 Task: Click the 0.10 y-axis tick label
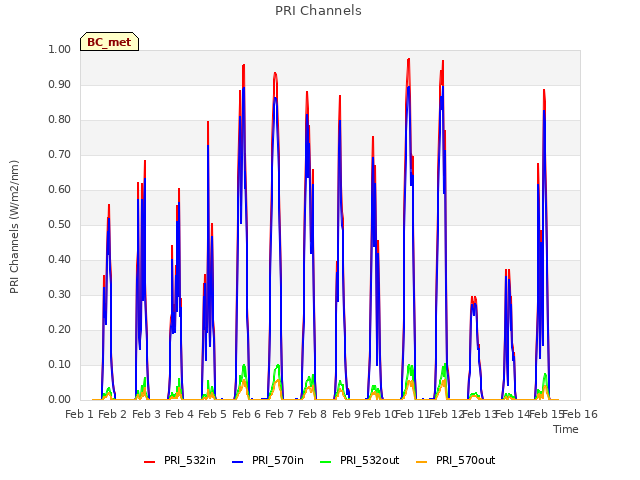[60, 364]
